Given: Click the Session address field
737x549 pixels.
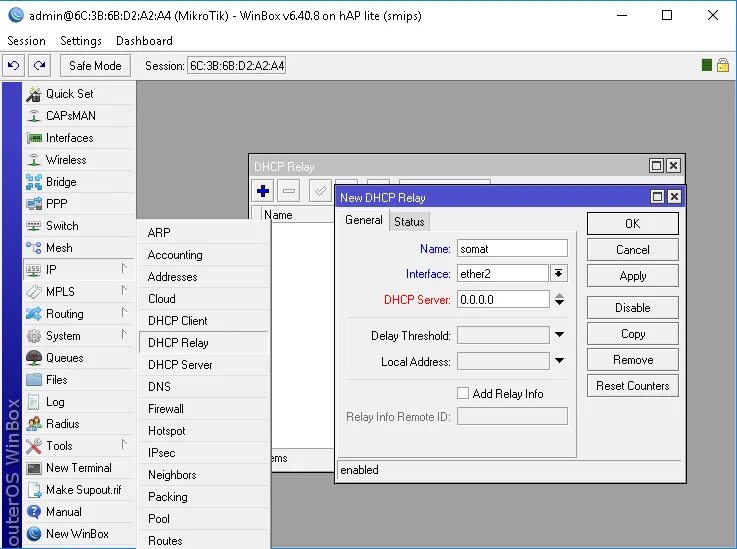Looking at the screenshot, I should click(x=236, y=65).
